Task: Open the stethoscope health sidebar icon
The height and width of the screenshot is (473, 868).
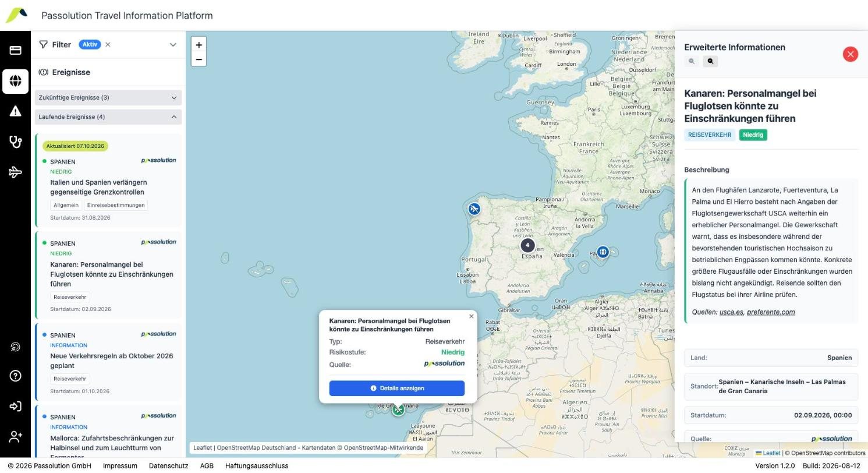Action: [x=15, y=142]
